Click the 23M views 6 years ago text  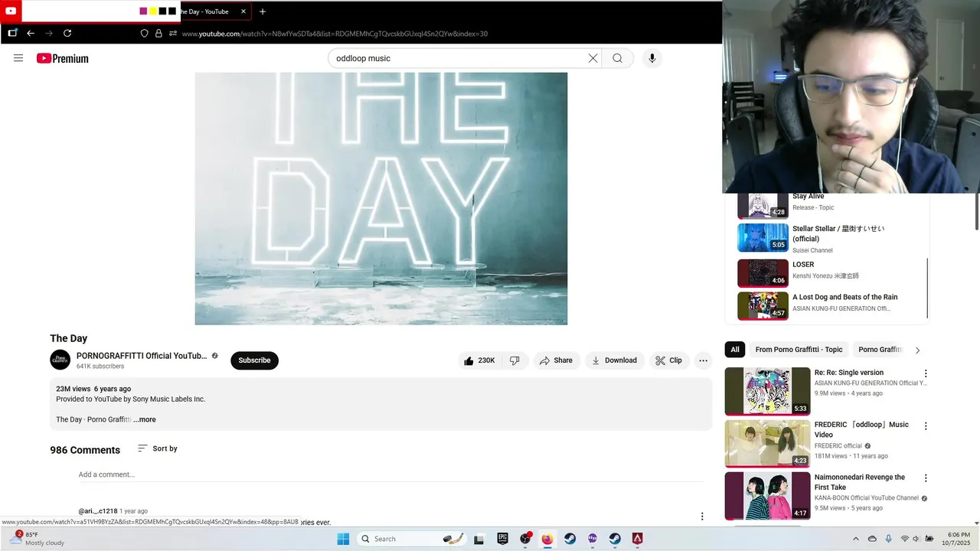click(93, 389)
